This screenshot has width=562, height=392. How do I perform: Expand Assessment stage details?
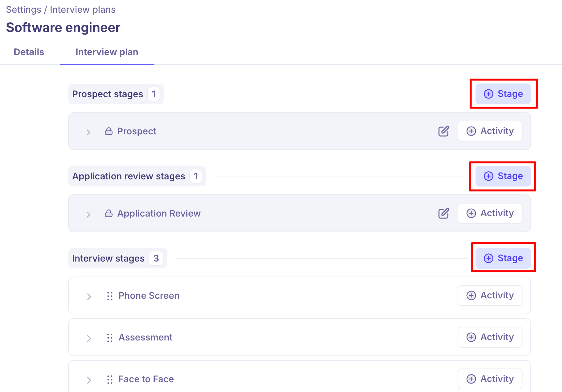point(89,338)
